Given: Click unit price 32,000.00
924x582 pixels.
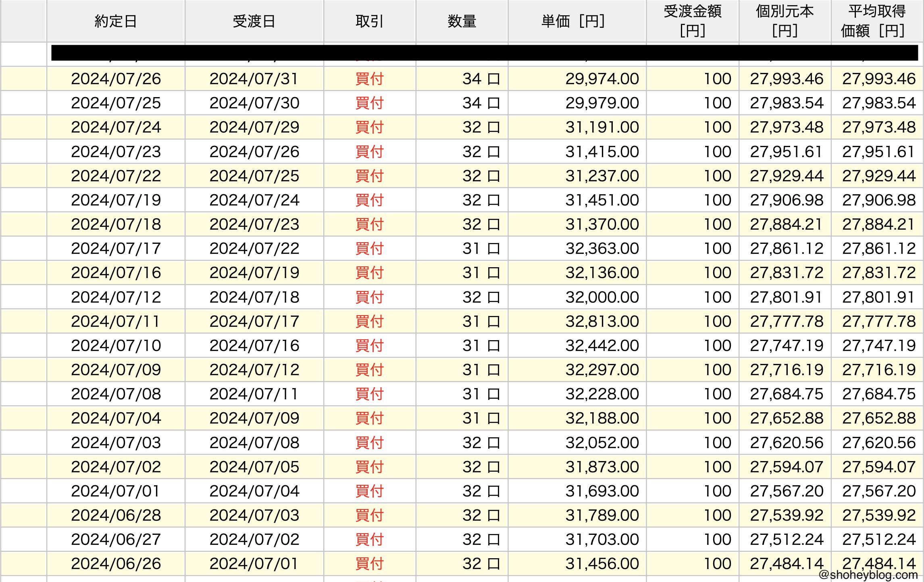Looking at the screenshot, I should (602, 297).
